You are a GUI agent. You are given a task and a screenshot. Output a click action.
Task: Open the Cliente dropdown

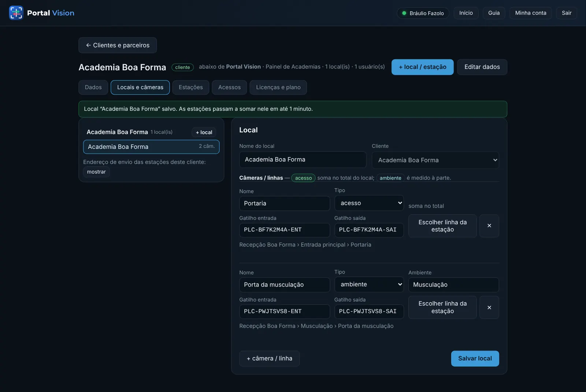coord(435,160)
